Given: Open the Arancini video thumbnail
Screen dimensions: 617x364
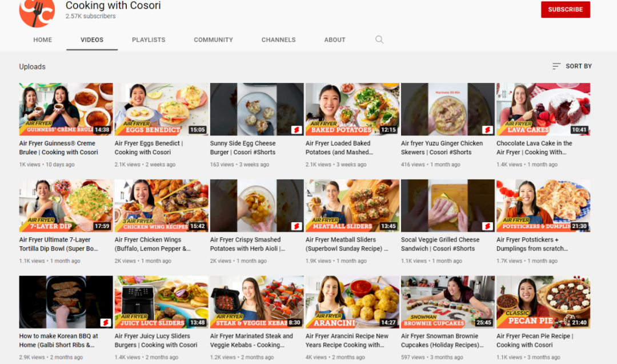Looking at the screenshot, I should 352,302.
